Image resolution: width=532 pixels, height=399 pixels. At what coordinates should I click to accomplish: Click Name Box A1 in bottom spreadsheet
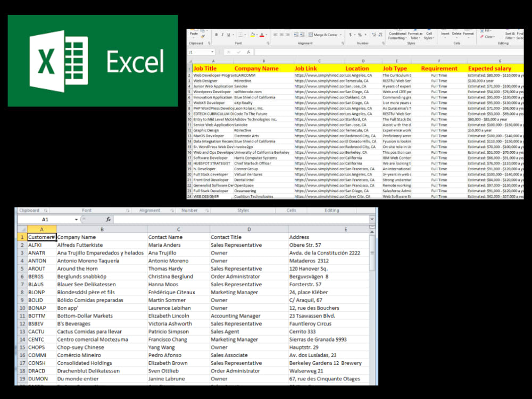45,220
